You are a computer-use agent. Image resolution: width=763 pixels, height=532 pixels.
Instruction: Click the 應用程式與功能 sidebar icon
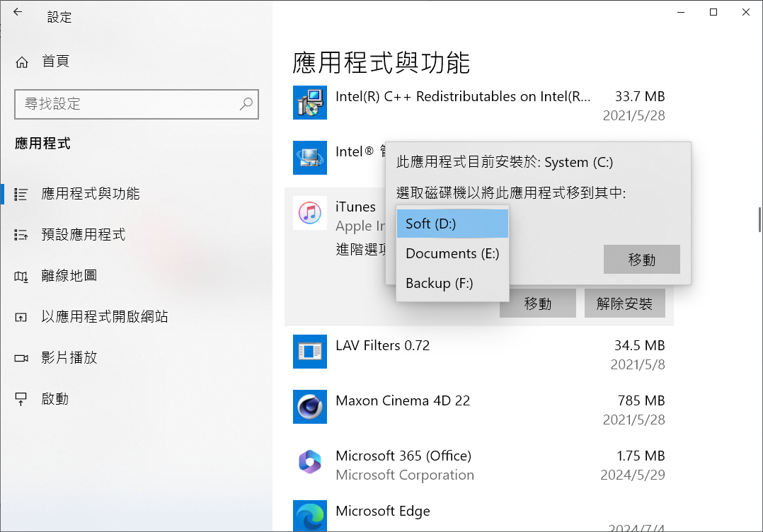pos(21,195)
